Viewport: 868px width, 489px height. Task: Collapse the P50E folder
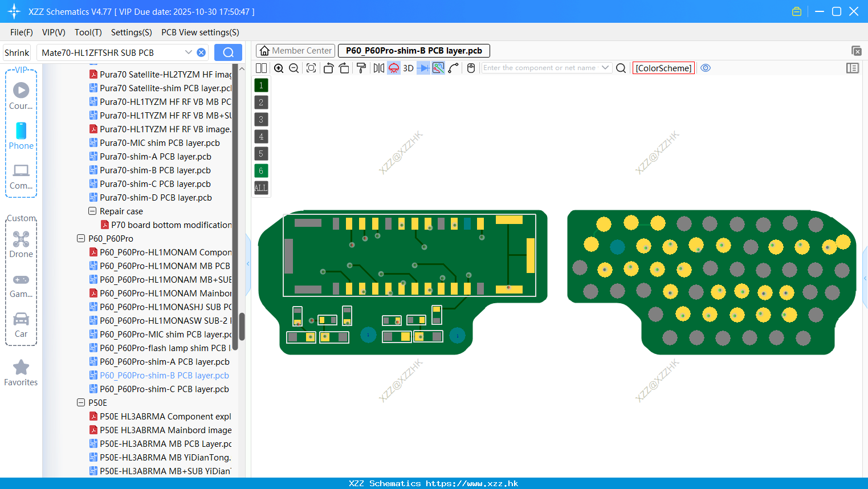(x=81, y=402)
